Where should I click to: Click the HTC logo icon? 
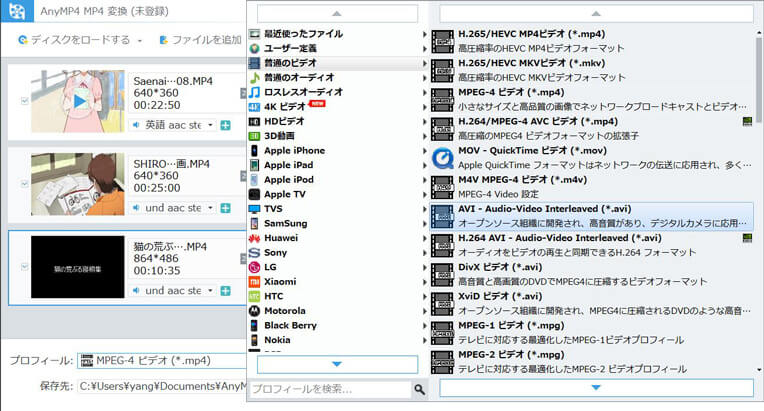click(254, 296)
